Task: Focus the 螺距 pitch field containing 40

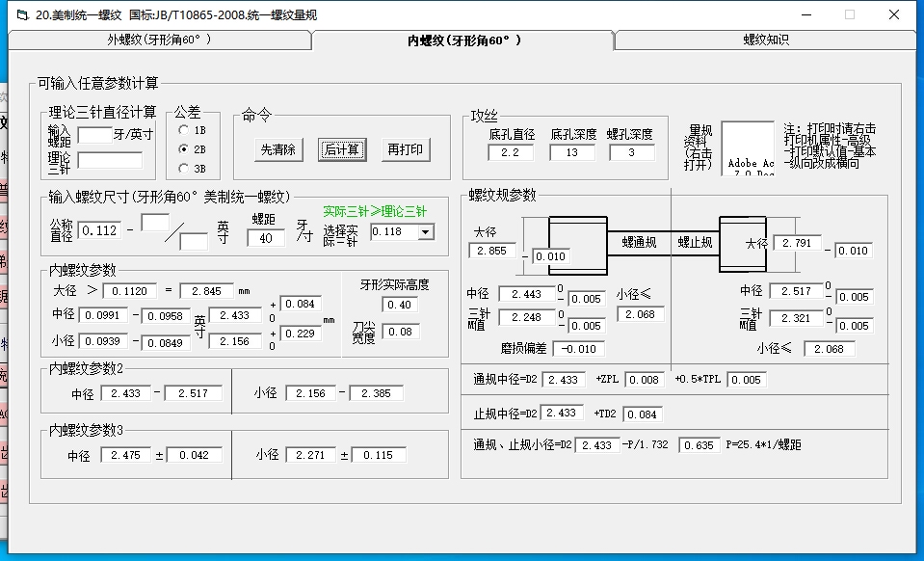Action: pos(266,238)
